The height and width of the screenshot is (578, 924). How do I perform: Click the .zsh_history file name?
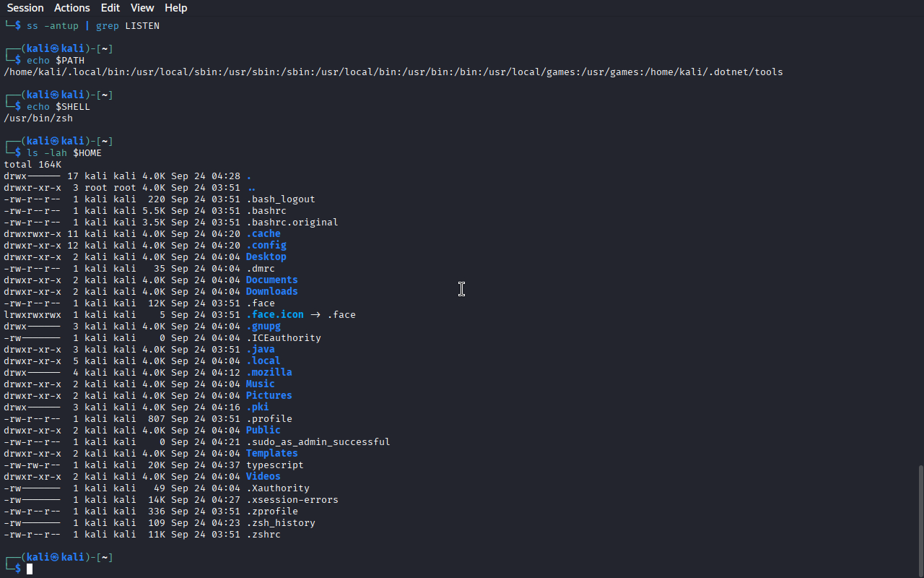coord(280,522)
